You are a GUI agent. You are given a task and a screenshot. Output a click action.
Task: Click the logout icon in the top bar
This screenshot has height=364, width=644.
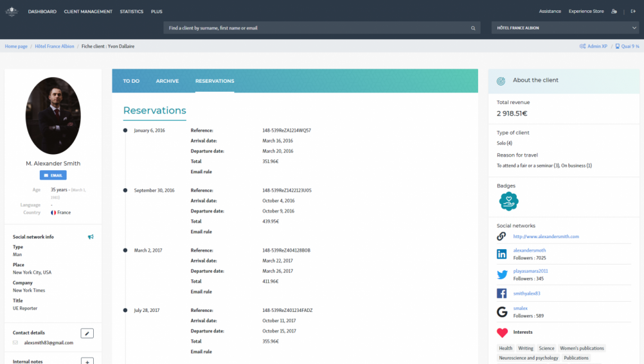[x=633, y=12]
